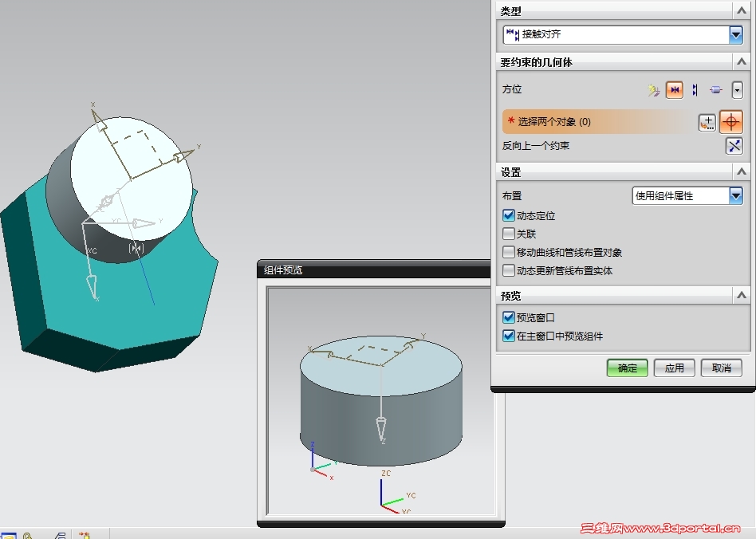Viewport: 756px width, 539px height.
Task: Click the orange crosshair select object icon
Action: (x=731, y=121)
